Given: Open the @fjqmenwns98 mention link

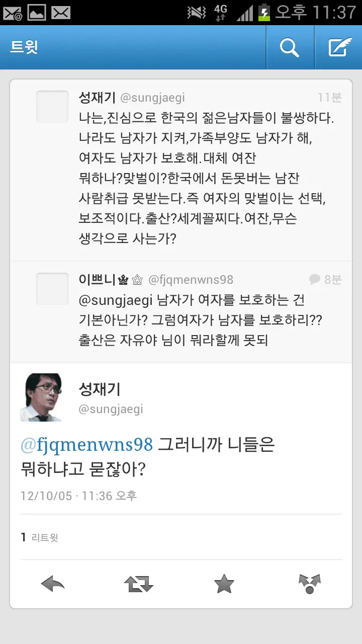Looking at the screenshot, I should 86,445.
